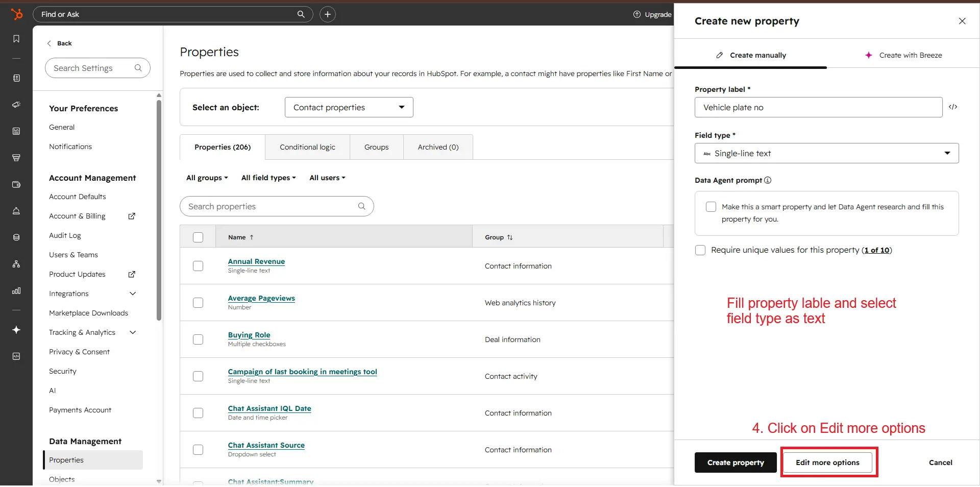Click the Data Agent prompt info icon

[768, 180]
